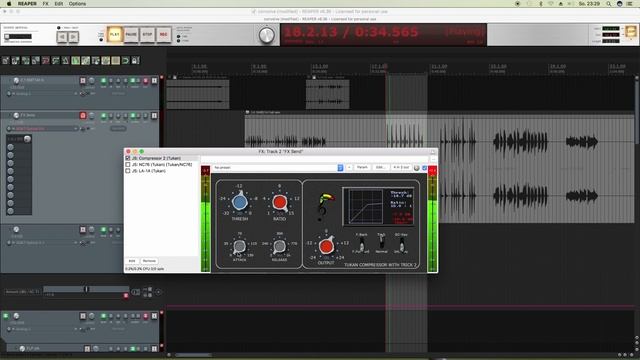Select the JS: NC76 (Tukan) entry in the FX list
Viewport: 640px width, 360px height.
162,164
